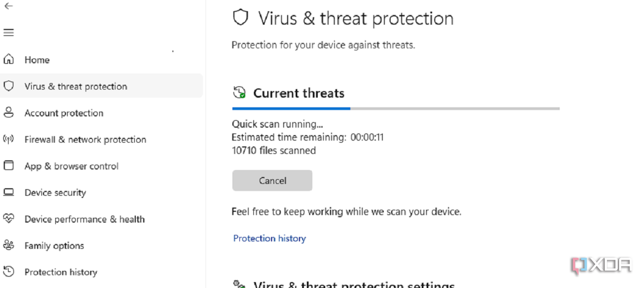Click the App & browser control window icon

click(x=9, y=166)
